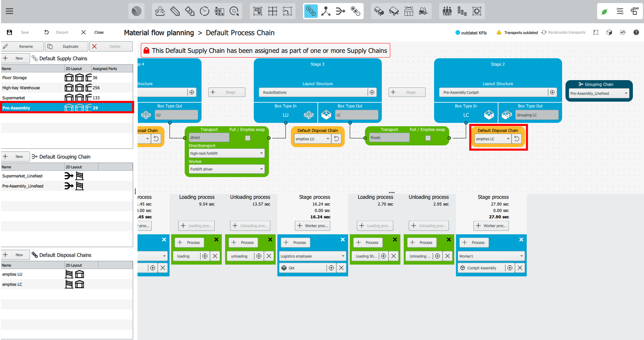The width and height of the screenshot is (644, 340).
Task: Open the grouping chain arrow toolbar icon
Action: point(340,11)
